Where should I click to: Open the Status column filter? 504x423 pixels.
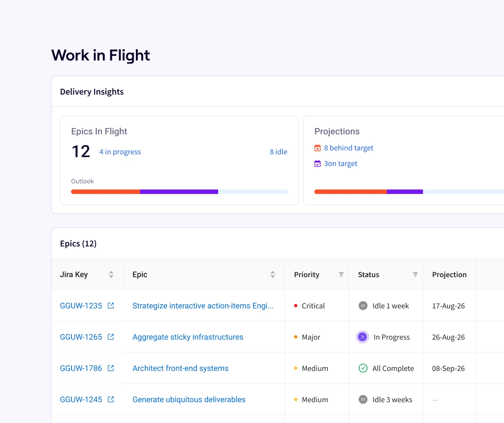(x=415, y=274)
